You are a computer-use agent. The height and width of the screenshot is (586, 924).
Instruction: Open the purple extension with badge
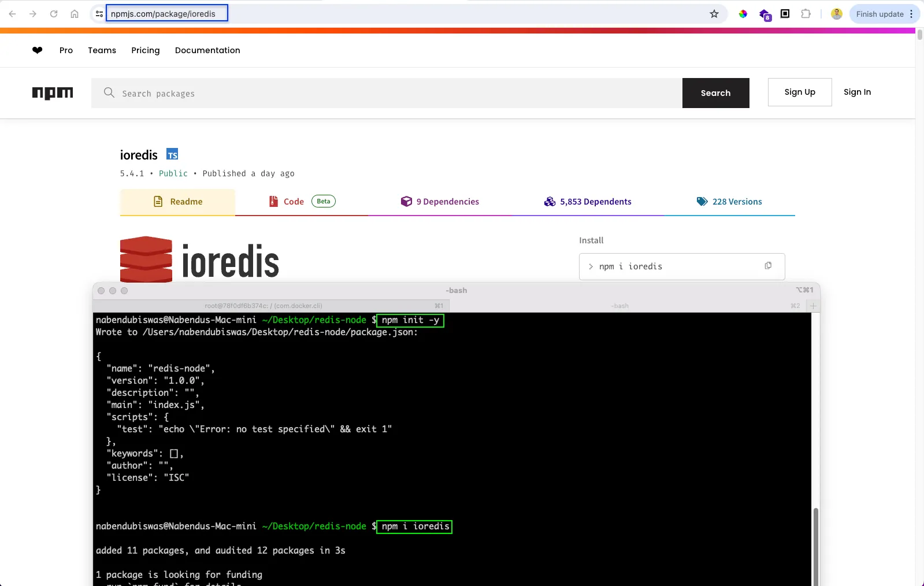[765, 14]
